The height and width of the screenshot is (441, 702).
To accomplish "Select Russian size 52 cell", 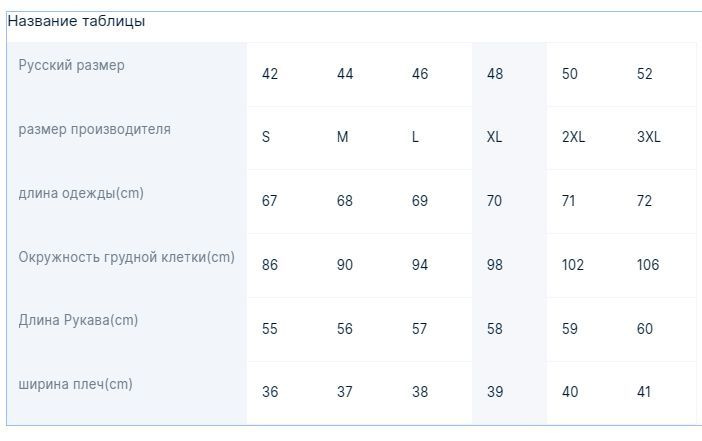I will coord(645,74).
